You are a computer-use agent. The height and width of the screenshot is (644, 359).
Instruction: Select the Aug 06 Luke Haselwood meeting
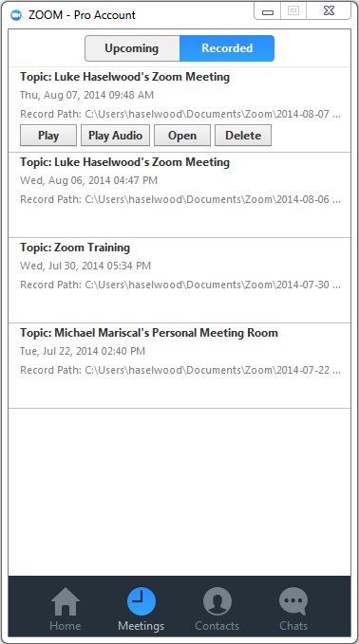179,194
